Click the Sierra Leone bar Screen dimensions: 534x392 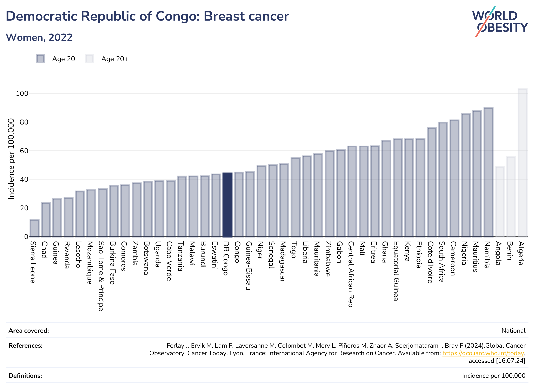pyautogui.click(x=34, y=228)
